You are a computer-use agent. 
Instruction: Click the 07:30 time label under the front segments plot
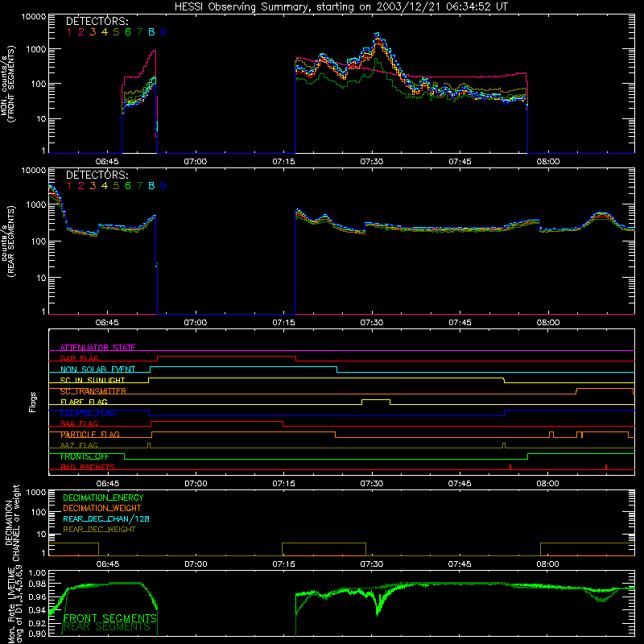tap(372, 162)
